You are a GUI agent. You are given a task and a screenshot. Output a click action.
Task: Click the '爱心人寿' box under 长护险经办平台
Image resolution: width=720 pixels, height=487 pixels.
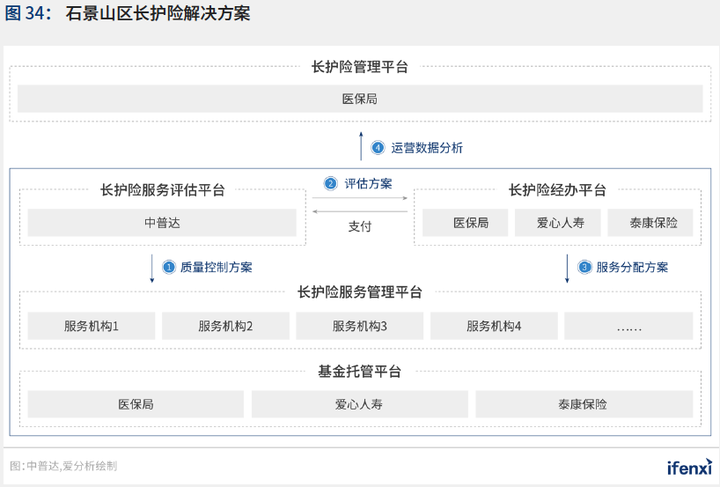coord(558,223)
